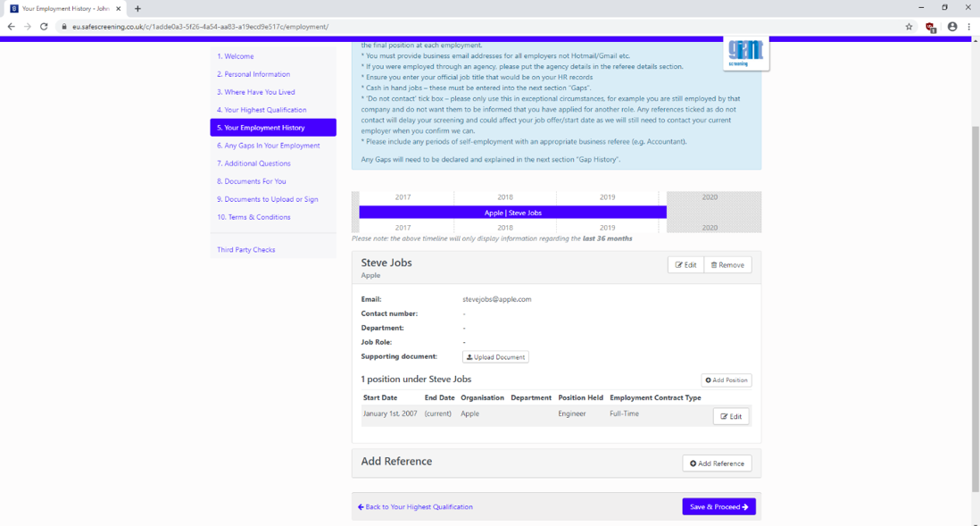The width and height of the screenshot is (980, 526).
Task: Click the January 1st, 2007 start date cell
Action: click(390, 413)
